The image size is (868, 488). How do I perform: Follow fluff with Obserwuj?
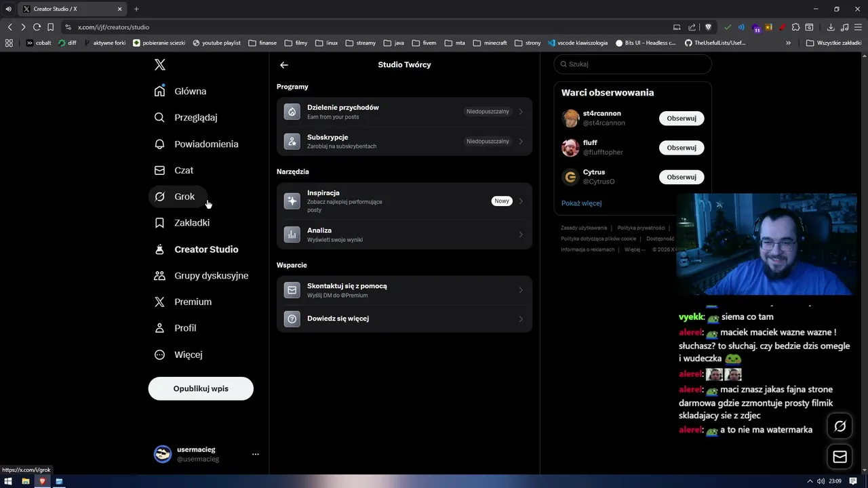(x=682, y=148)
